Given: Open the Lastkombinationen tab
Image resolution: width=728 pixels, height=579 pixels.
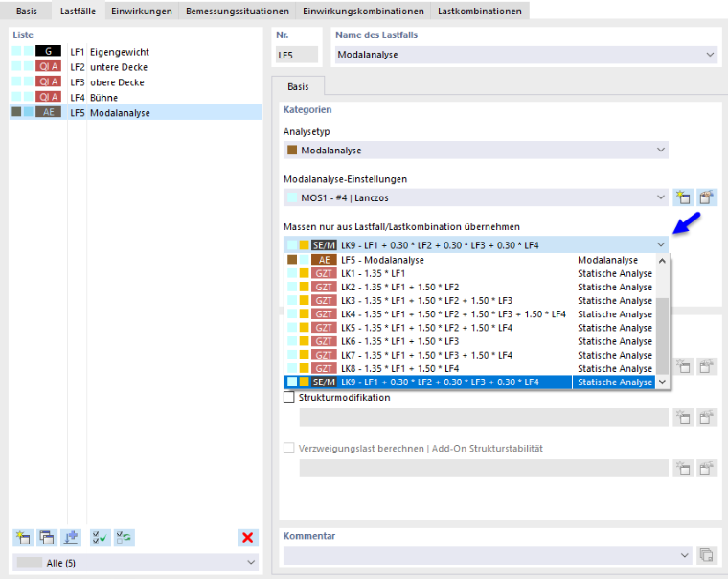Looking at the screenshot, I should click(x=480, y=11).
